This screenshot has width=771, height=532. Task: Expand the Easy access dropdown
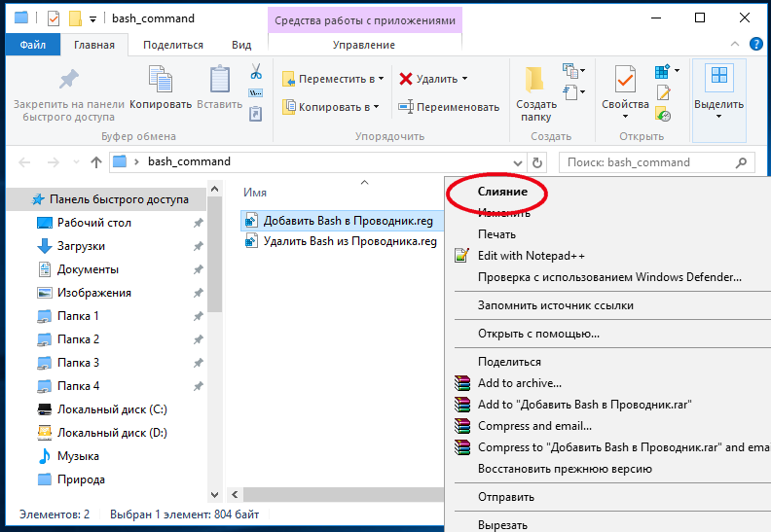573,91
